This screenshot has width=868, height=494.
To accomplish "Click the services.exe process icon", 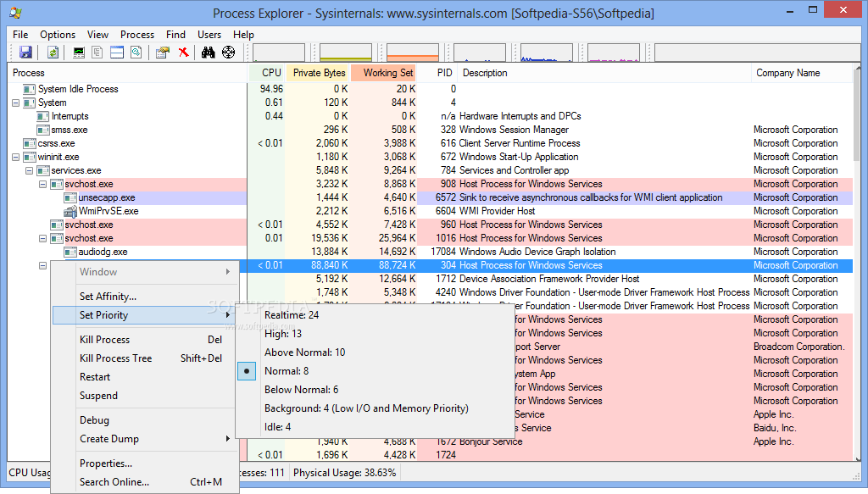I will coord(42,170).
